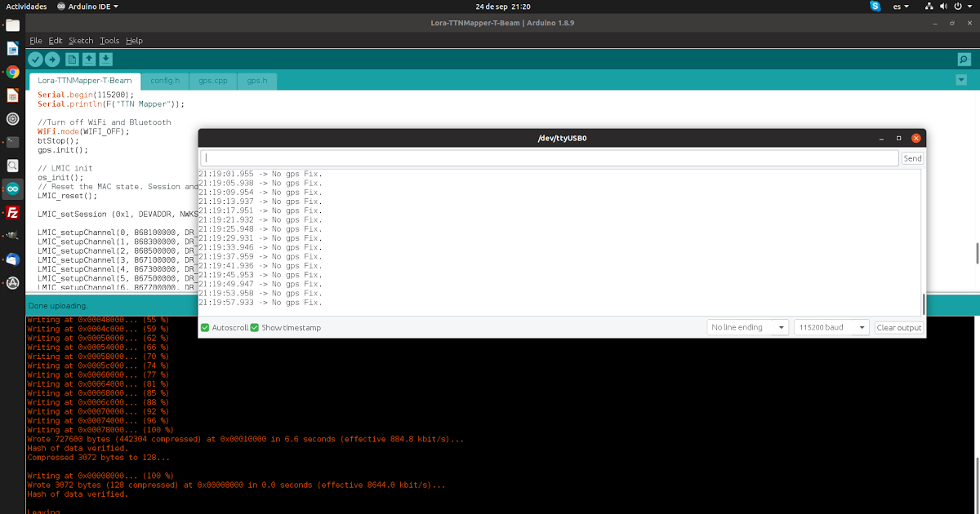Click the serial line stamped 21:19:01.955

point(261,174)
